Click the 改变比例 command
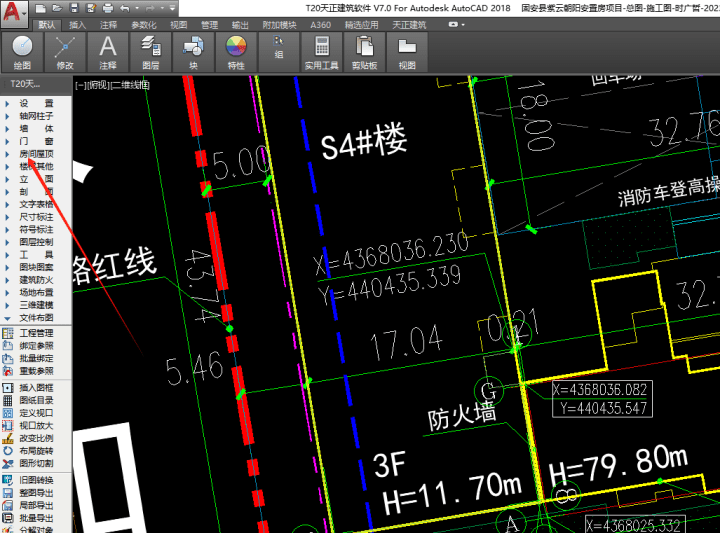 pyautogui.click(x=36, y=438)
